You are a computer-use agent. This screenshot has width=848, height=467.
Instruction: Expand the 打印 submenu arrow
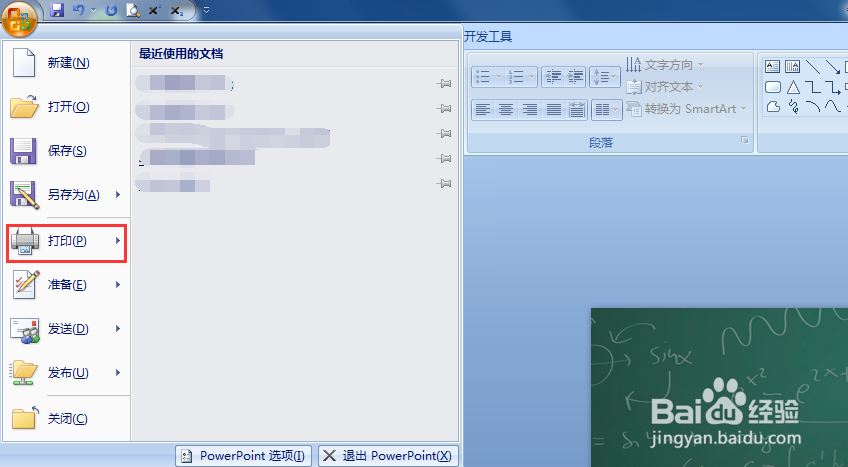point(118,241)
